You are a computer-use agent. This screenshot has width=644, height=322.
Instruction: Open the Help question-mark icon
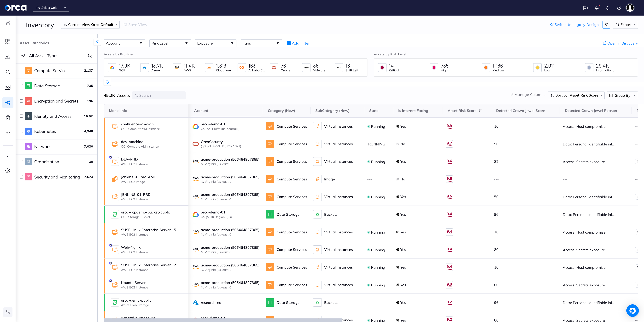pos(619,8)
